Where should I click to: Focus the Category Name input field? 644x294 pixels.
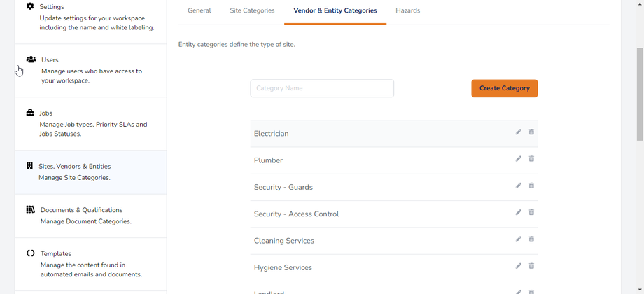pos(322,88)
